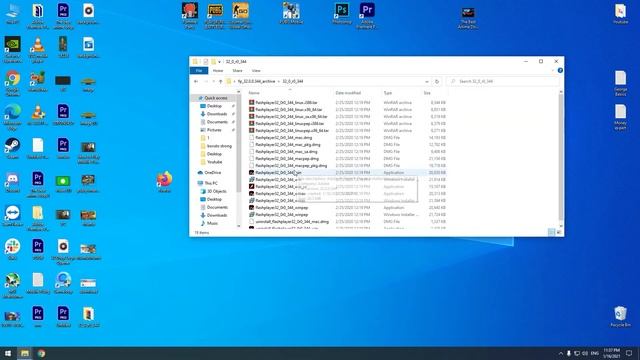Click the file list vertical scrollbar
This screenshot has height=360, width=640.
(561, 159)
